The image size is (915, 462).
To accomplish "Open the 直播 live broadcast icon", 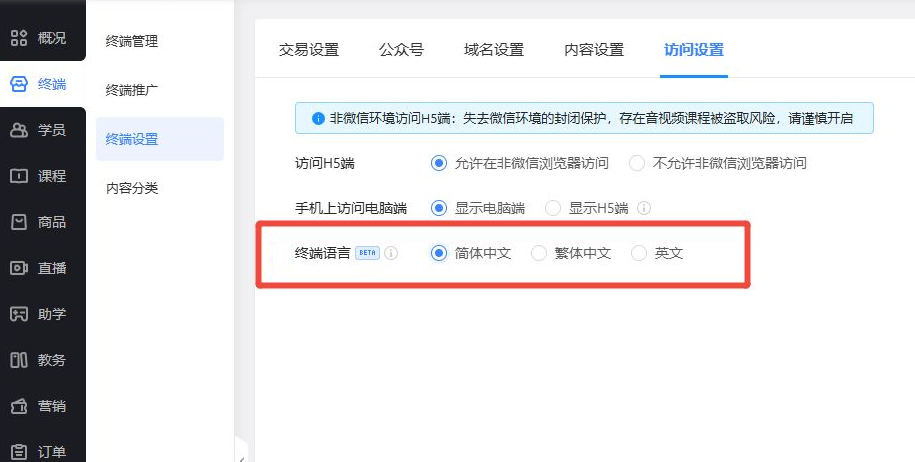I will pyautogui.click(x=19, y=268).
